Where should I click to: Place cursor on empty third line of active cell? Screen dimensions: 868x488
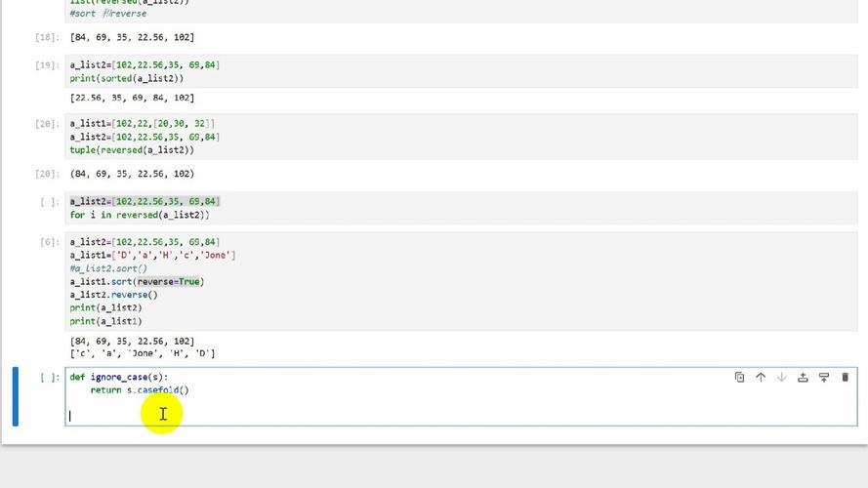(x=293, y=415)
